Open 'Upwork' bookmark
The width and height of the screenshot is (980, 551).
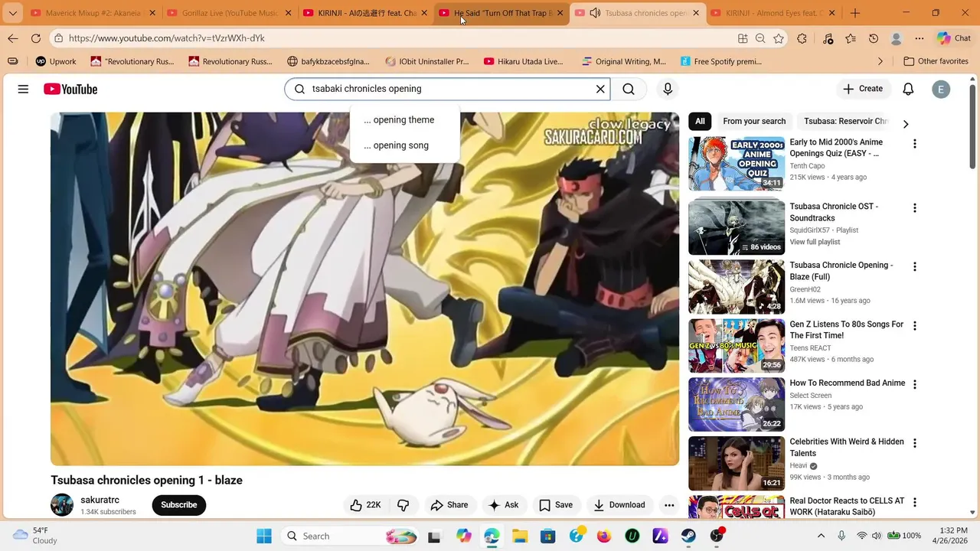tap(56, 61)
